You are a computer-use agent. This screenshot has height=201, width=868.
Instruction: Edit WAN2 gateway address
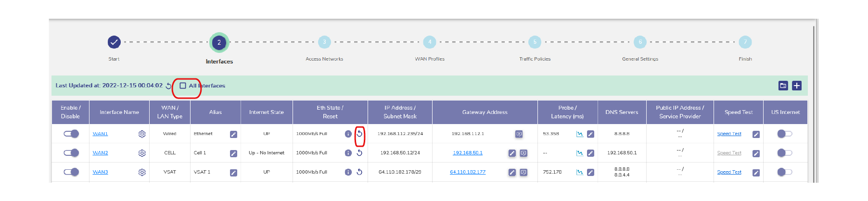(x=512, y=153)
